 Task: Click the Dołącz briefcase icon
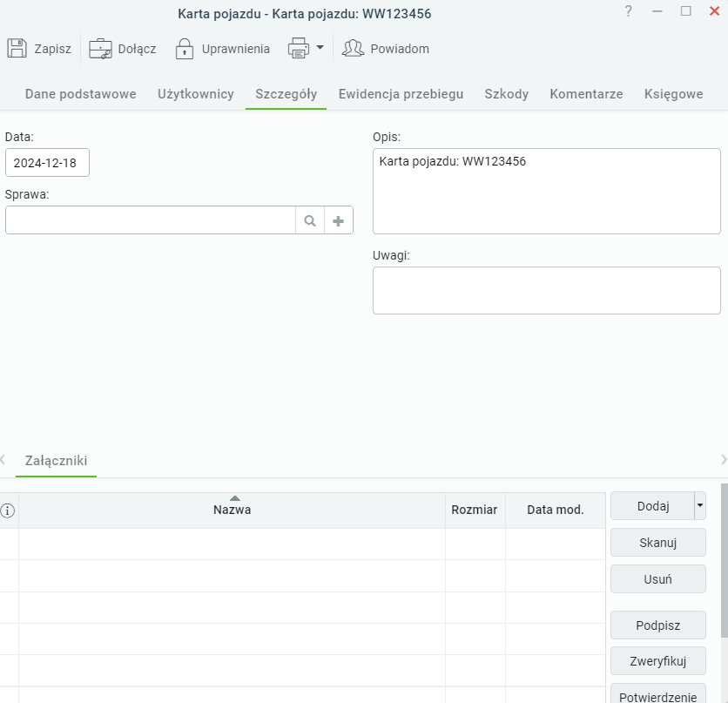100,48
